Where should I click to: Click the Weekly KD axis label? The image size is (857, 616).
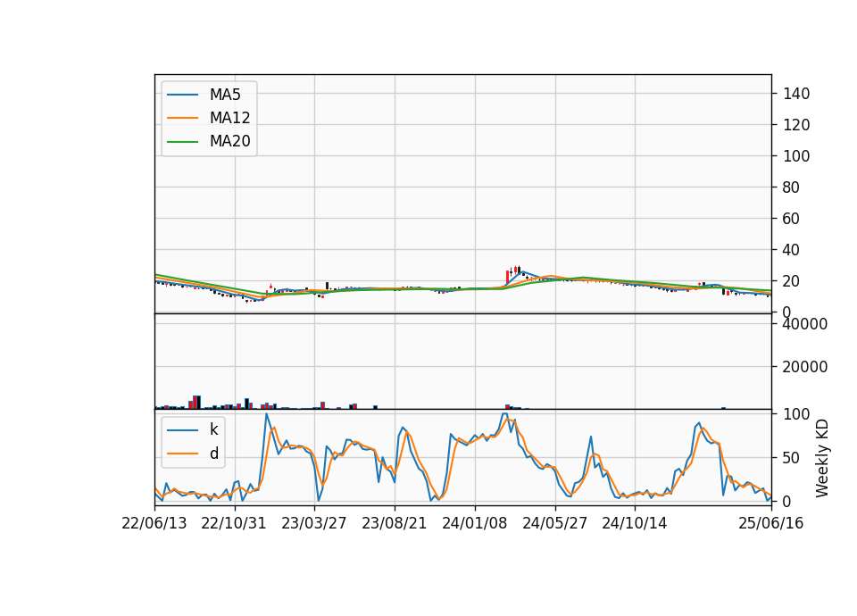coord(822,458)
